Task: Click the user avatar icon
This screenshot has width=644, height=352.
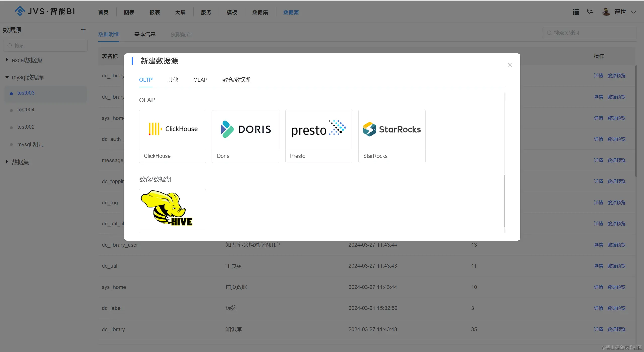Action: 606,12
